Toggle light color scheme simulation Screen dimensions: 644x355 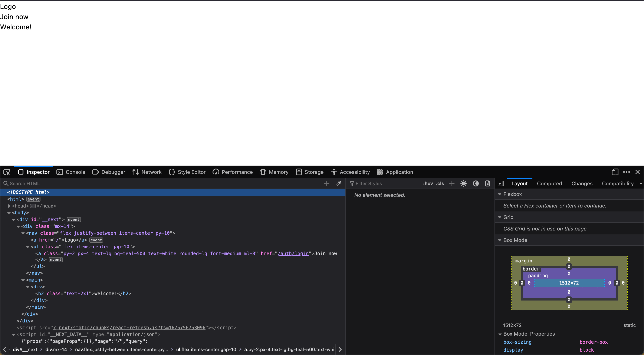pyautogui.click(x=464, y=183)
